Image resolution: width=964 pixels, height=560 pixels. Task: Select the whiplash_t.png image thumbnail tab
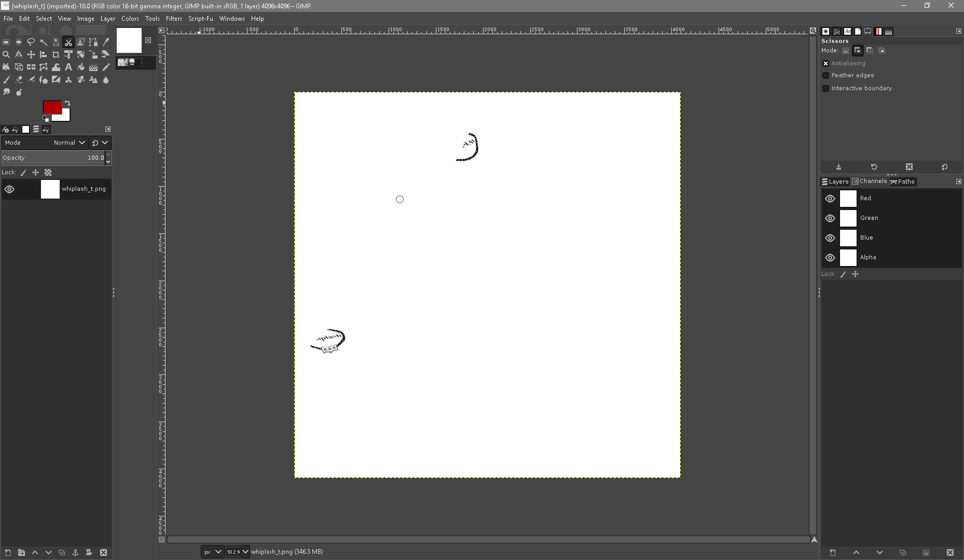coord(129,40)
